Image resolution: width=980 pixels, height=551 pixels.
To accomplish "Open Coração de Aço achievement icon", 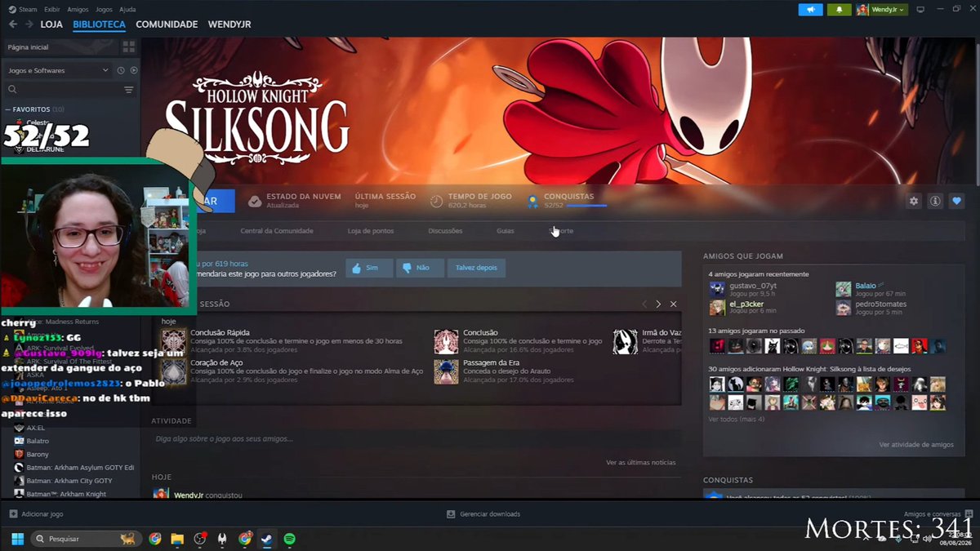I will (173, 371).
